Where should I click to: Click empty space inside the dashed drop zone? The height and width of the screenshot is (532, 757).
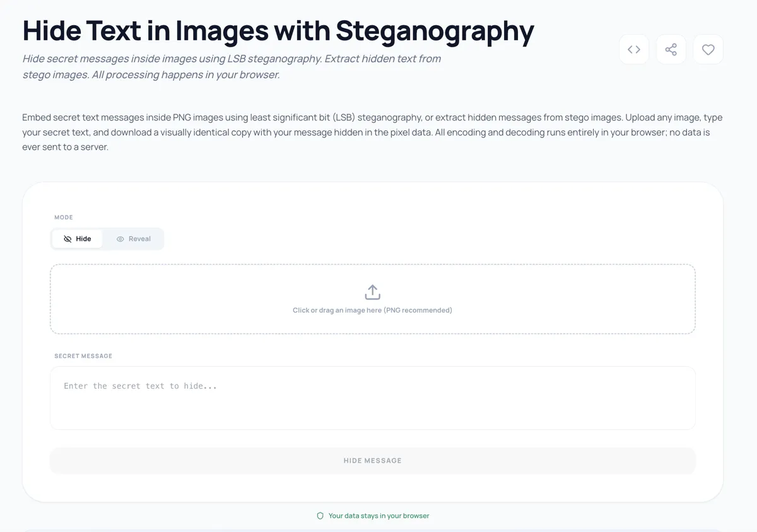[189, 299]
